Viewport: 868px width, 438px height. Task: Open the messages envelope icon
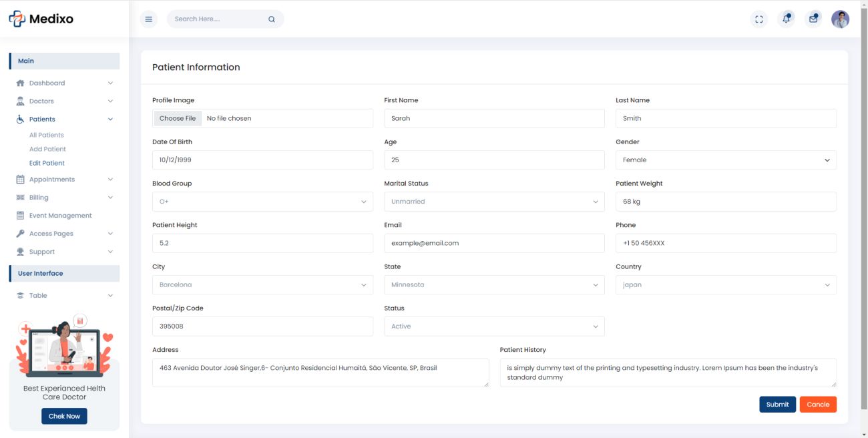click(x=813, y=19)
